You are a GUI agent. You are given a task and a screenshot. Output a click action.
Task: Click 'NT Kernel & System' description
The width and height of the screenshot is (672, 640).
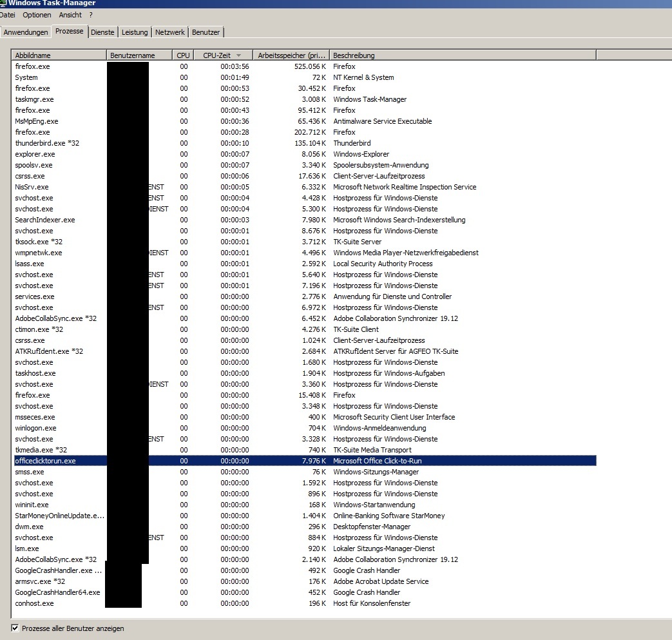click(x=363, y=77)
